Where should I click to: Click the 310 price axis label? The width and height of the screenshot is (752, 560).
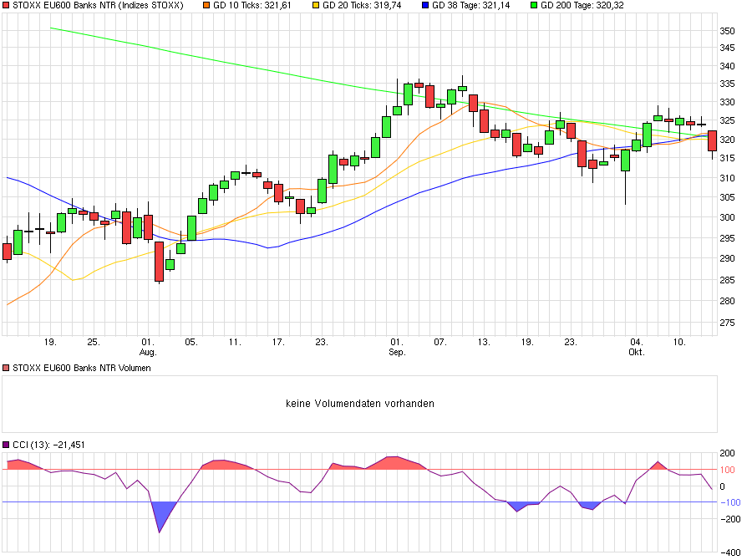click(727, 178)
